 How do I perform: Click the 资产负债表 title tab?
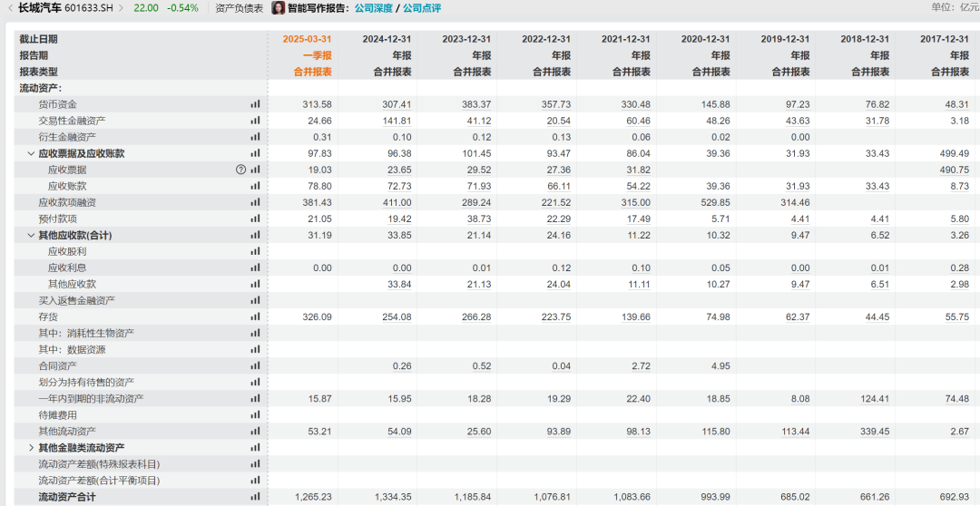[x=239, y=8]
